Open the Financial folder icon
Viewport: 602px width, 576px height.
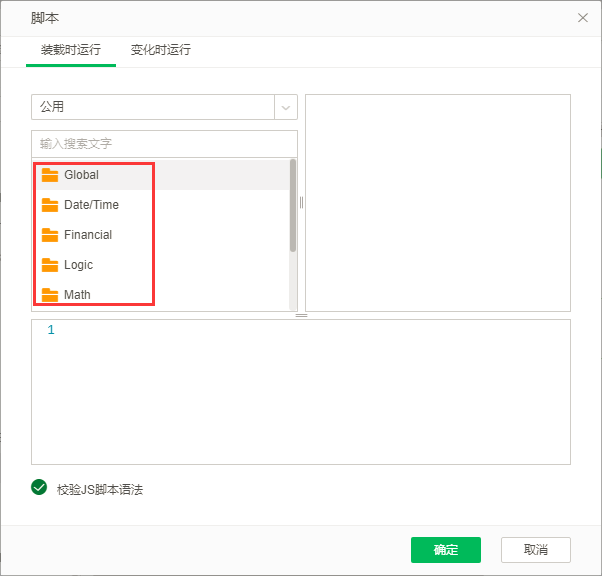(50, 235)
